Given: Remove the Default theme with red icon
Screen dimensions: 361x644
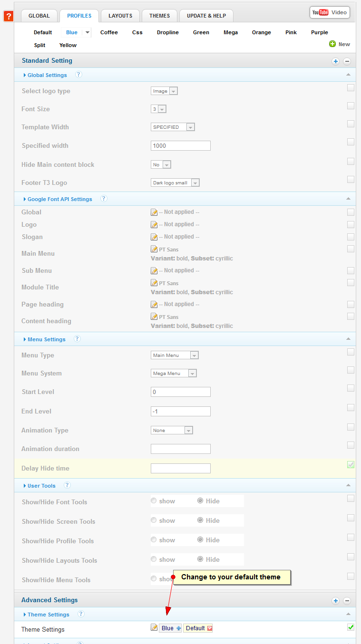Looking at the screenshot, I should 210,628.
